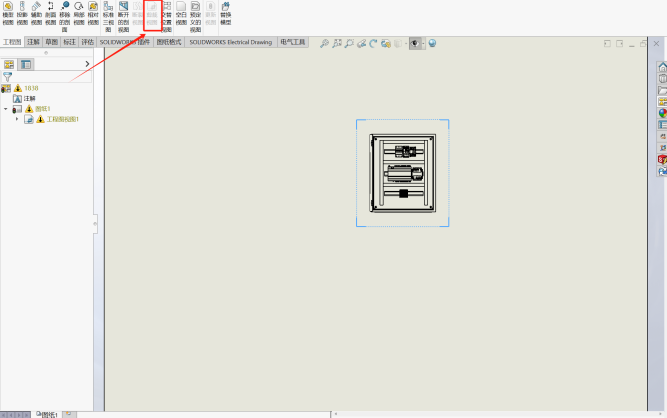Select the cabinet drawing view on sheet
Screen dimensions: 667x418
pyautogui.click(x=402, y=173)
